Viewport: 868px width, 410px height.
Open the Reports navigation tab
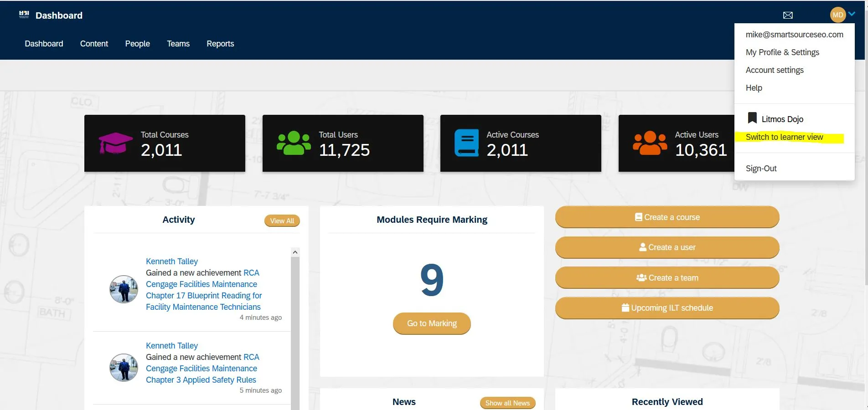[x=220, y=44]
